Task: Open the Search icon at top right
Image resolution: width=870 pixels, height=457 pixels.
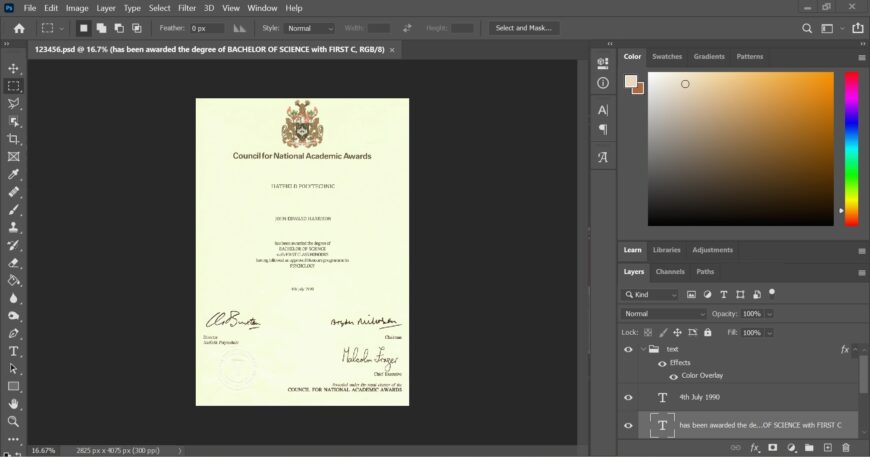Action: (x=807, y=28)
